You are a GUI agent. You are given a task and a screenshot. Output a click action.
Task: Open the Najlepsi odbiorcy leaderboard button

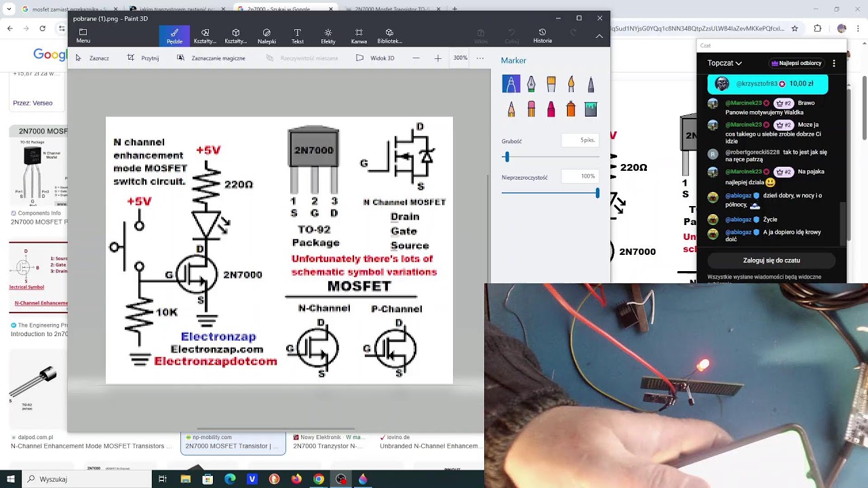click(x=797, y=63)
